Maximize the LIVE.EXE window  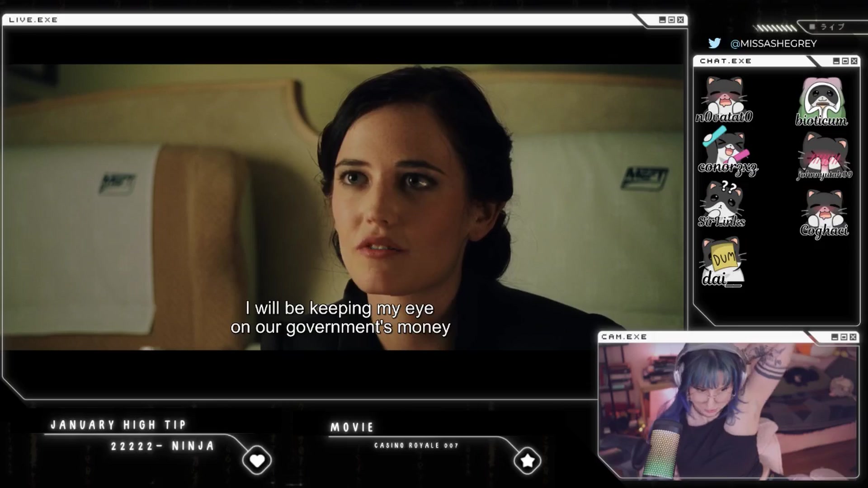click(x=671, y=20)
